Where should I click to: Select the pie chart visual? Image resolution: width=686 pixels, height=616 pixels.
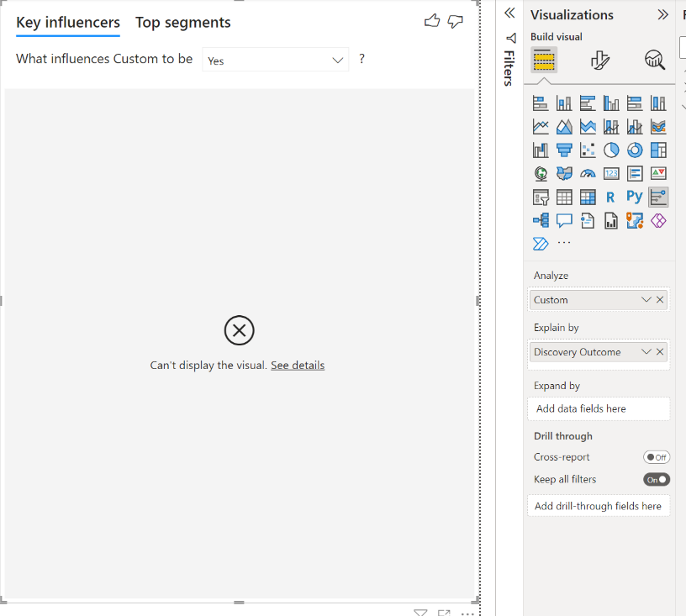coord(611,150)
